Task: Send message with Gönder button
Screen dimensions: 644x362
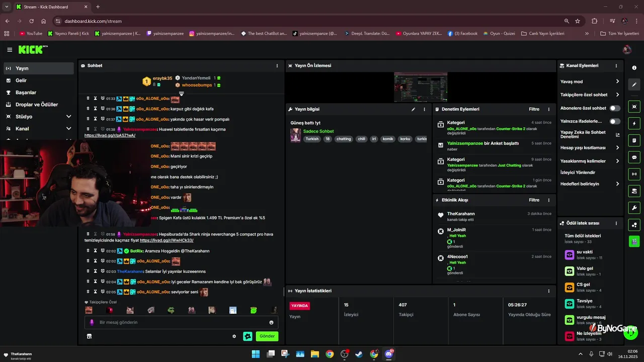Action: (x=267, y=336)
